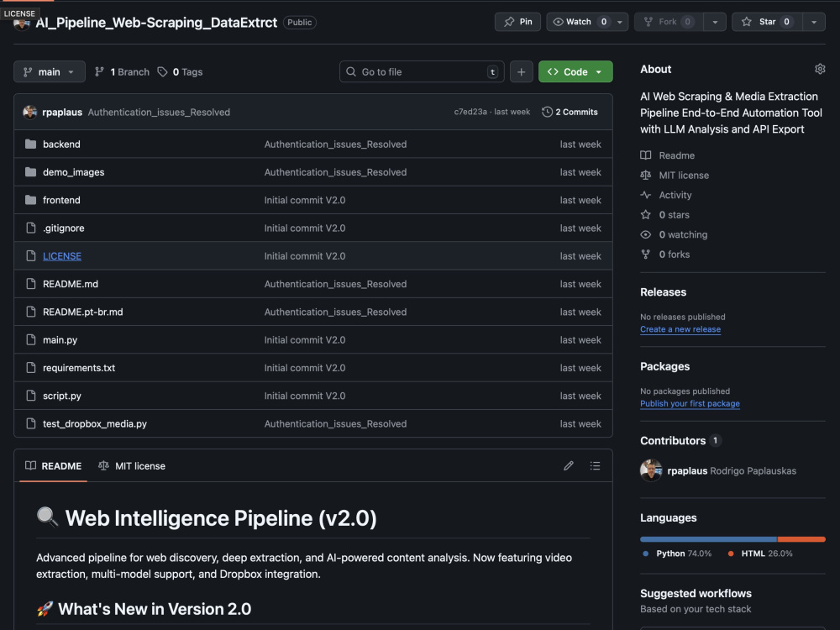Open the Activity link in About
The width and height of the screenshot is (840, 630).
coord(666,195)
